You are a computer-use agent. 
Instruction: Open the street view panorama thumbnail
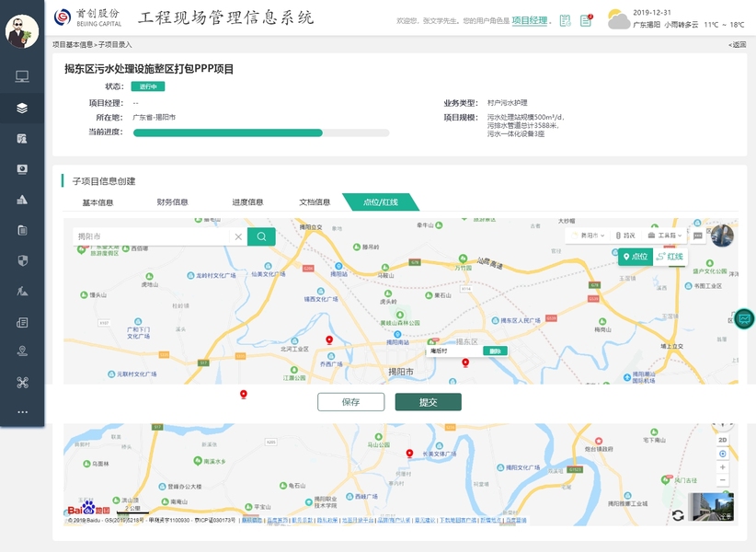711,507
